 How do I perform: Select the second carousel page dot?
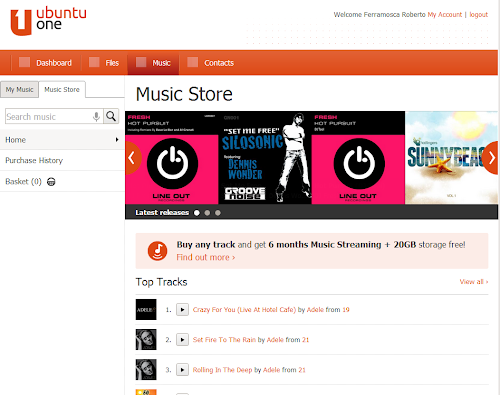click(207, 213)
